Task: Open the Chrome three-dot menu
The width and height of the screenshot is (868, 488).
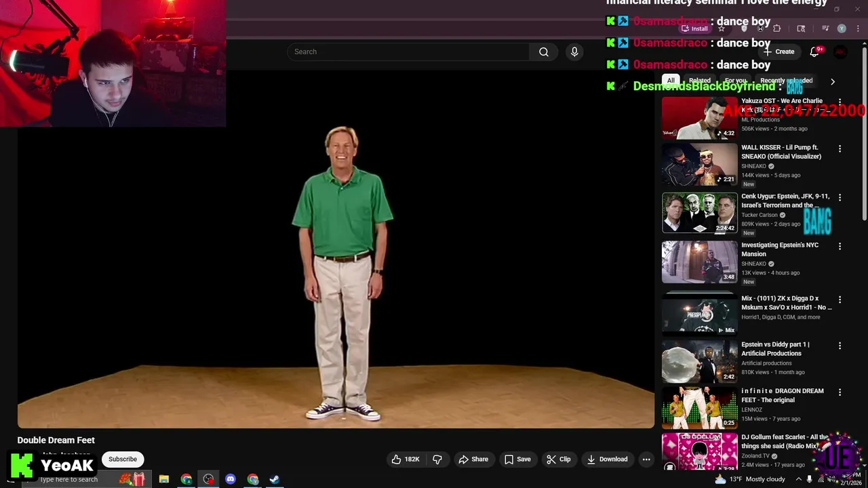Action: (858, 28)
